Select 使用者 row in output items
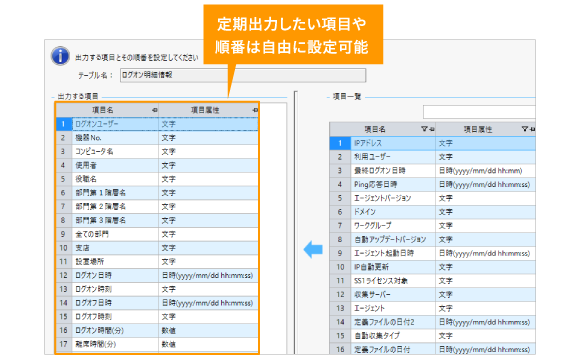The height and width of the screenshot is (360, 580). (x=157, y=165)
